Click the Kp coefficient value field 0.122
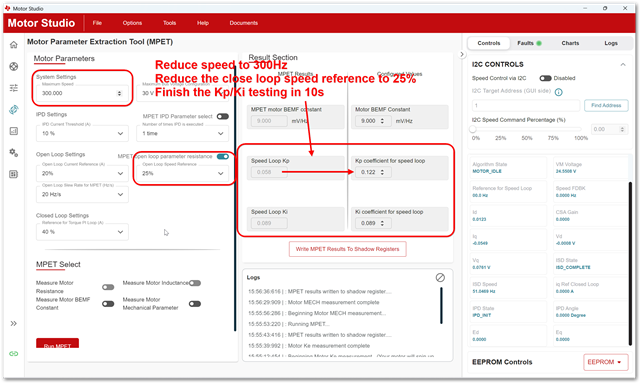The width and height of the screenshot is (640, 383). tap(368, 172)
